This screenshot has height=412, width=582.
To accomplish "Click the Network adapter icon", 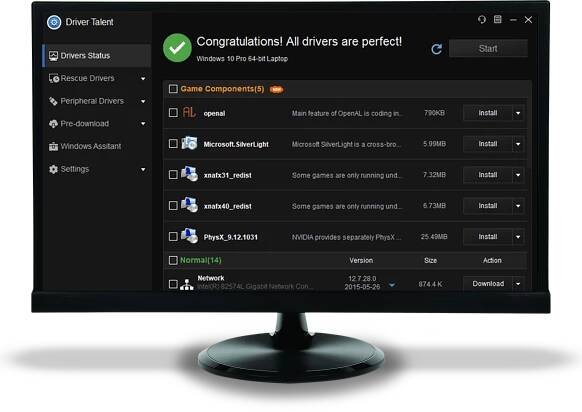I will click(x=187, y=285).
